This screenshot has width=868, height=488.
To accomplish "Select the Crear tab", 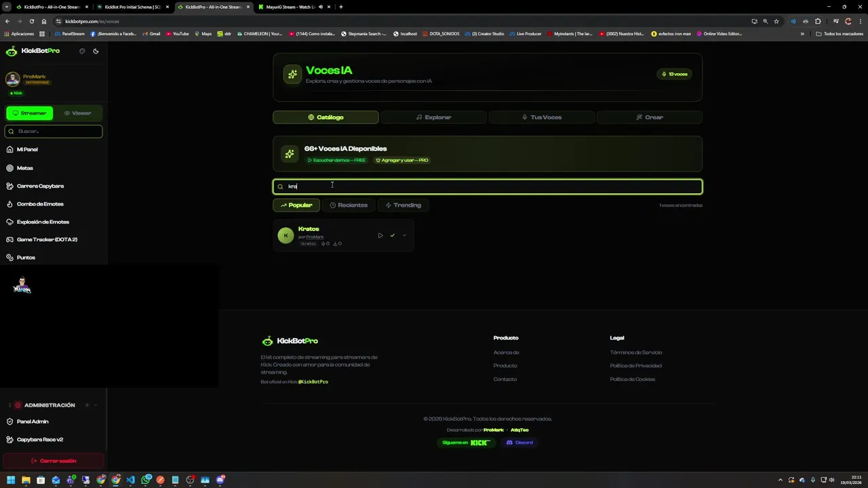I will [x=650, y=117].
